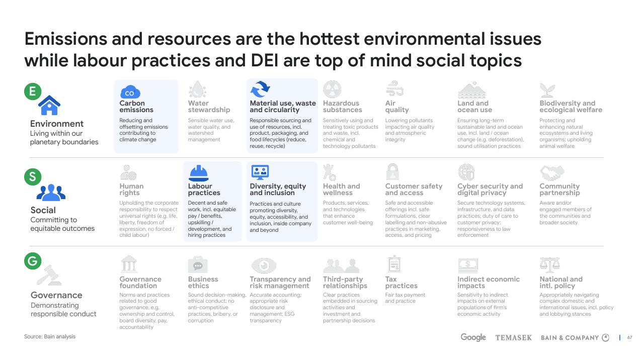The height and width of the screenshot is (362, 644).
Task: Click the blue recycling arrows icon
Action: [260, 89]
